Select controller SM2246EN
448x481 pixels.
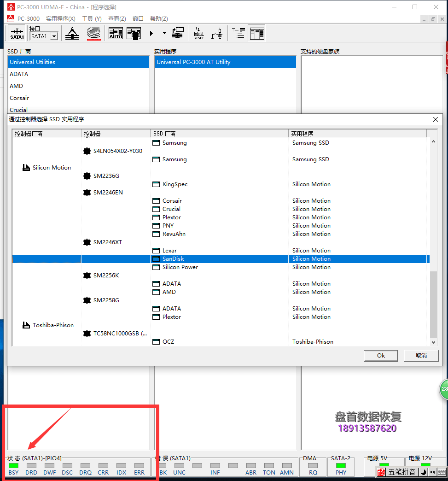click(x=103, y=192)
